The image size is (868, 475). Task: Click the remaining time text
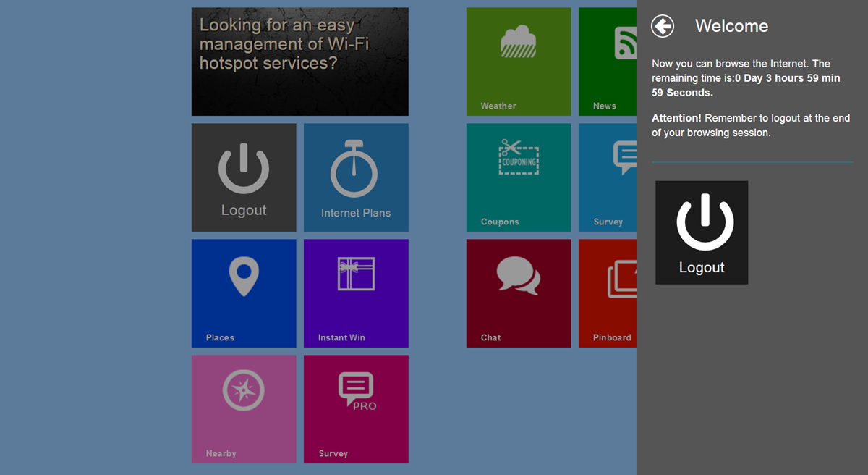tap(746, 78)
